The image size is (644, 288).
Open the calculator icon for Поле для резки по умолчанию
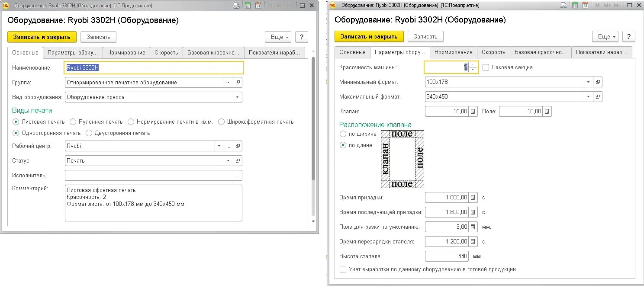click(473, 227)
